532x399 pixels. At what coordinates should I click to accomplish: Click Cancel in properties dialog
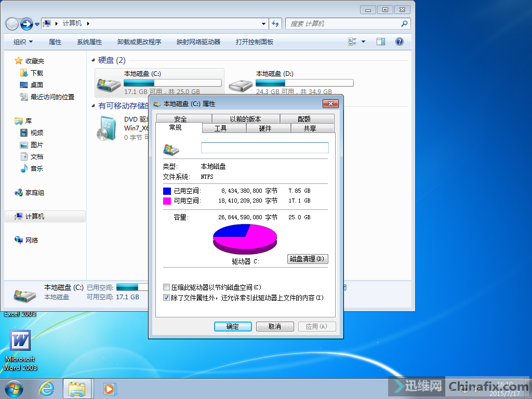[x=275, y=326]
